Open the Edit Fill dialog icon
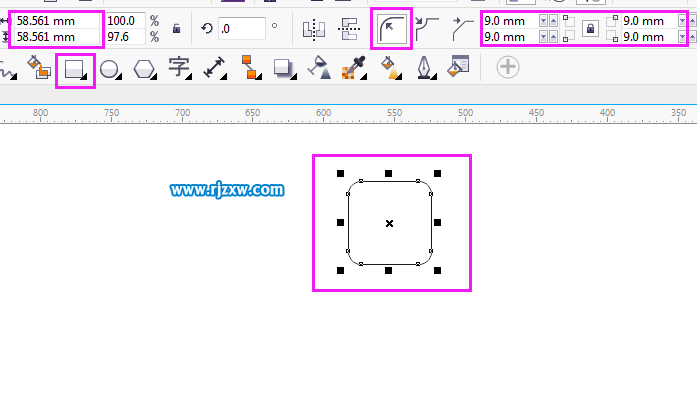 click(458, 66)
